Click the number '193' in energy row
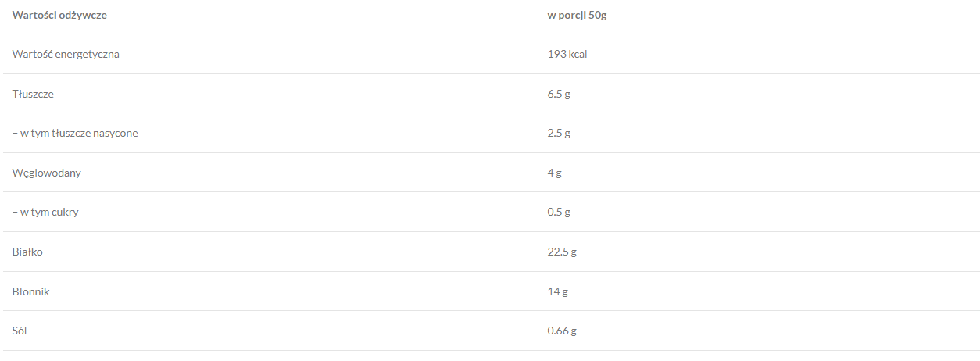The image size is (980, 361). (x=556, y=54)
